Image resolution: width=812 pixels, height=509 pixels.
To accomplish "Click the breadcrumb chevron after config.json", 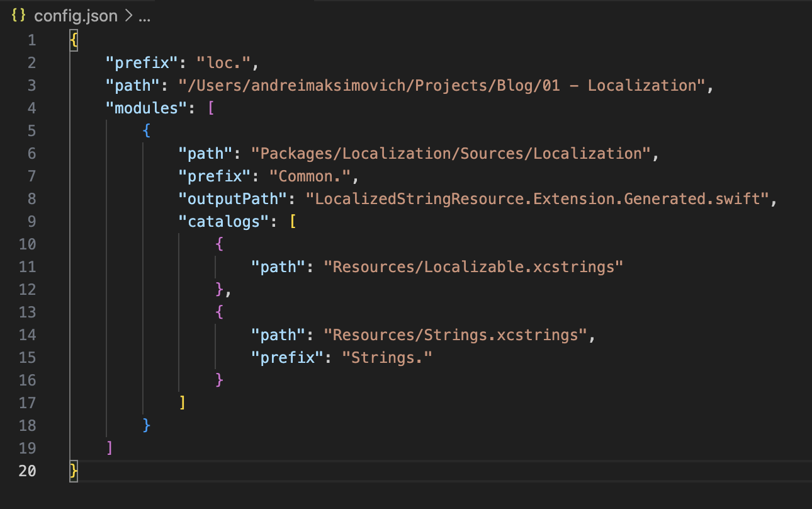I will (127, 16).
